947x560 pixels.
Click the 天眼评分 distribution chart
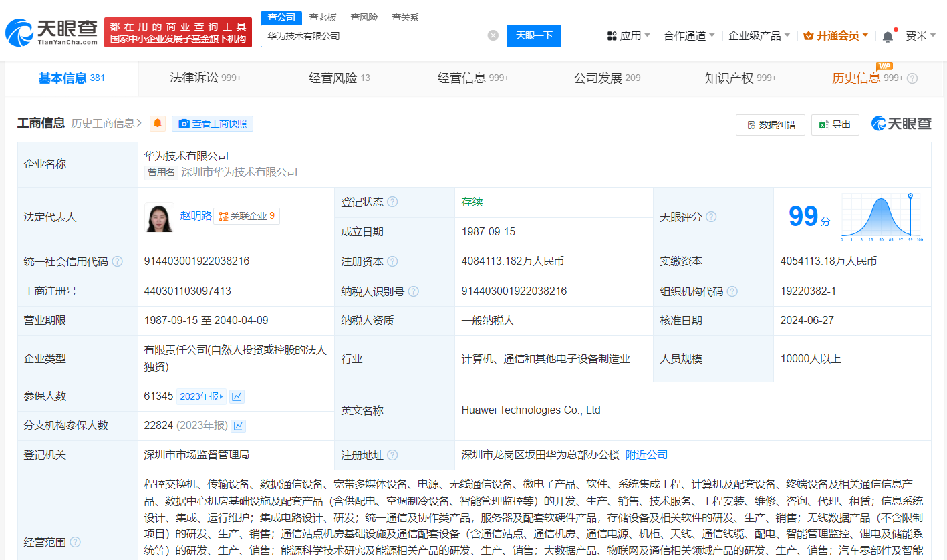[882, 217]
